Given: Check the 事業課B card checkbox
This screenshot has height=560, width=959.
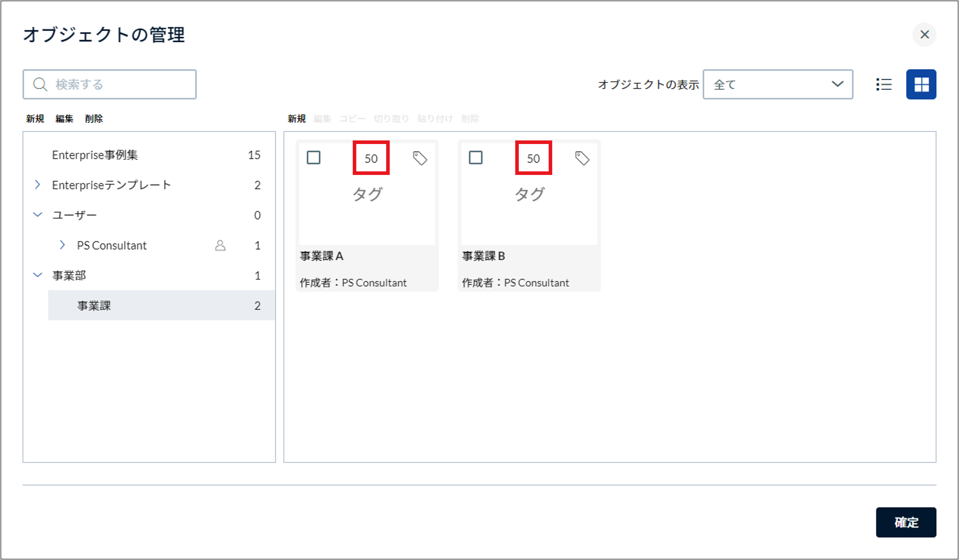Looking at the screenshot, I should point(476,158).
